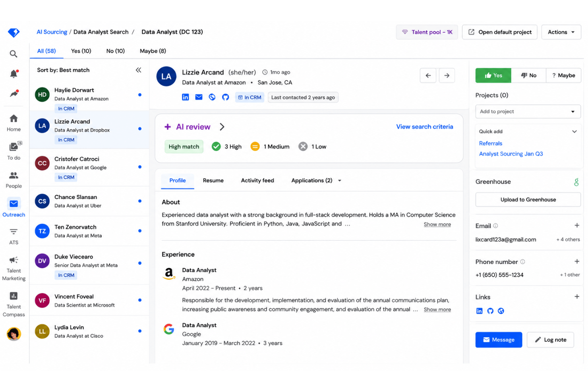Mark candidate as No
Screen dimensions: 588x392
tap(529, 75)
